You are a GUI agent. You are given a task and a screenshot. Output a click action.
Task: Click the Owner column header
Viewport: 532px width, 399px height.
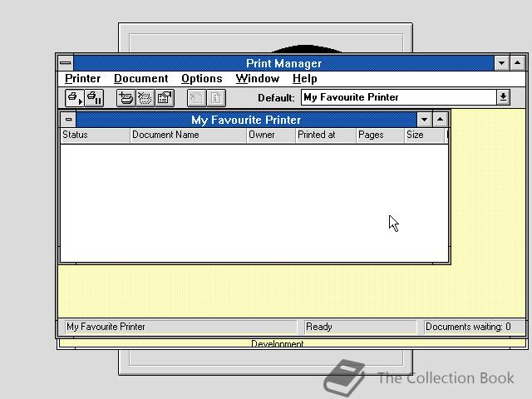(271, 135)
